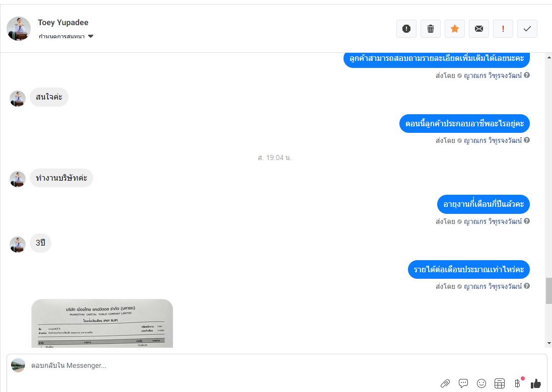Toggle the orange star favorite icon
This screenshot has width=552, height=392.
tap(455, 29)
